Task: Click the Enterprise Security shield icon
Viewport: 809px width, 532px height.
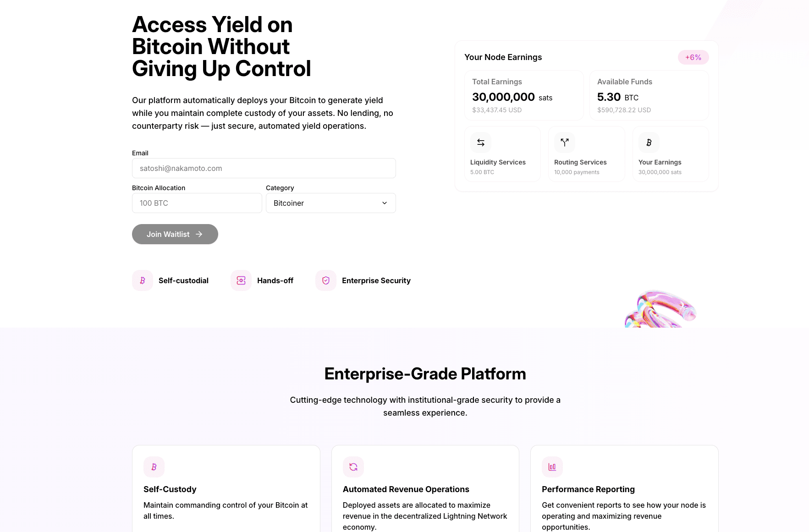Action: pos(325,280)
